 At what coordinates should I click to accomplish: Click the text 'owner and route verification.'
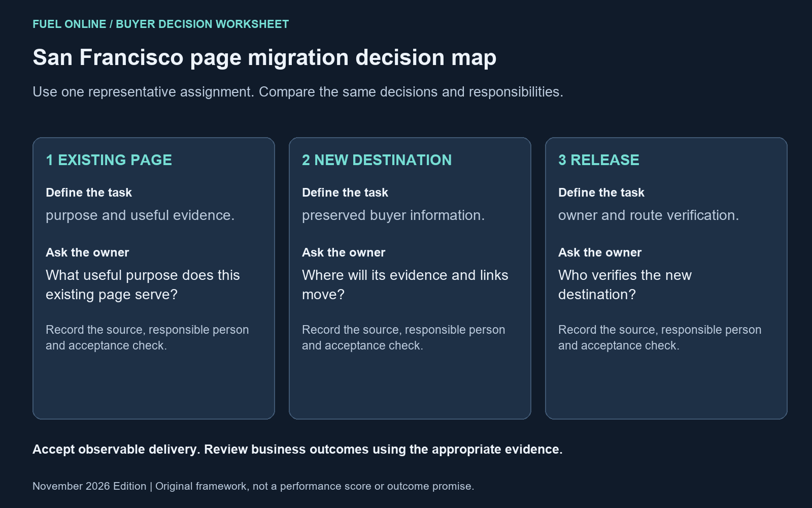[649, 215]
